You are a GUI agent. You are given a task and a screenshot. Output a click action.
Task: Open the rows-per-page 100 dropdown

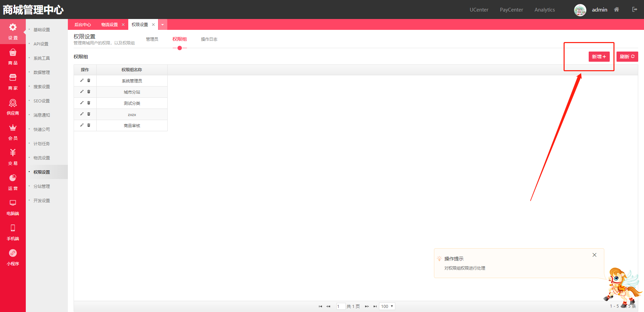387,306
